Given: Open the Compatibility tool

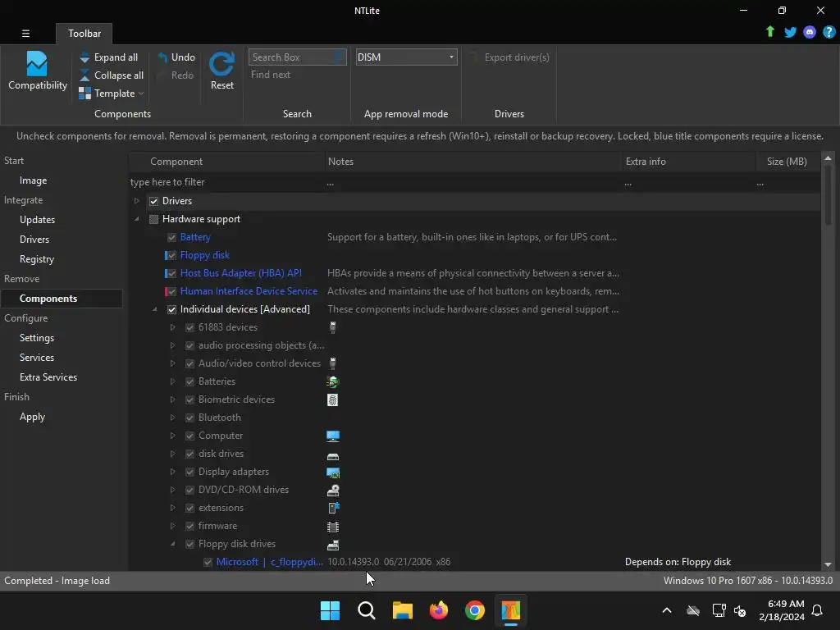Looking at the screenshot, I should (37, 71).
